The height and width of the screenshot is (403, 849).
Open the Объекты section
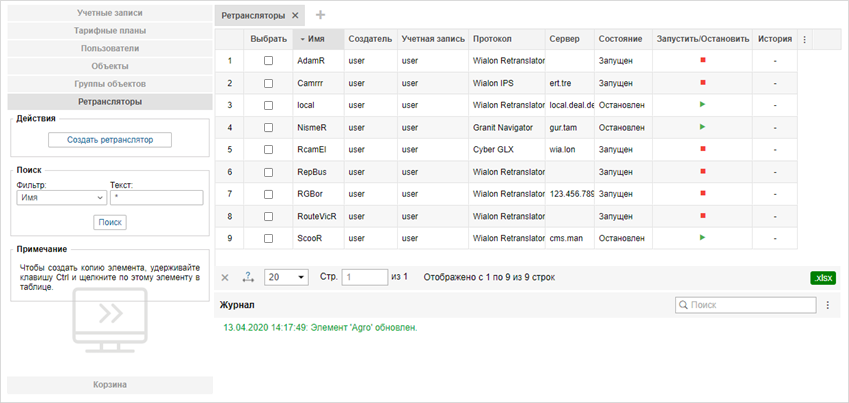click(x=110, y=66)
